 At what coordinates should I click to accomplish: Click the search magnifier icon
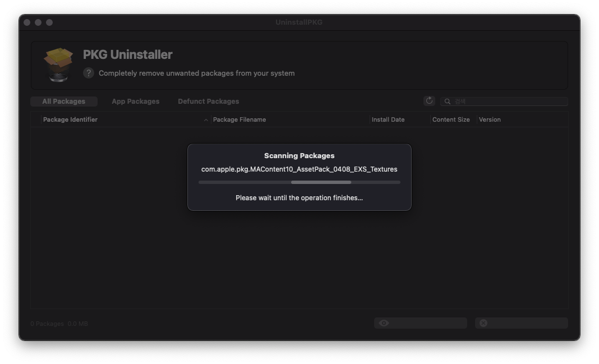click(x=448, y=101)
